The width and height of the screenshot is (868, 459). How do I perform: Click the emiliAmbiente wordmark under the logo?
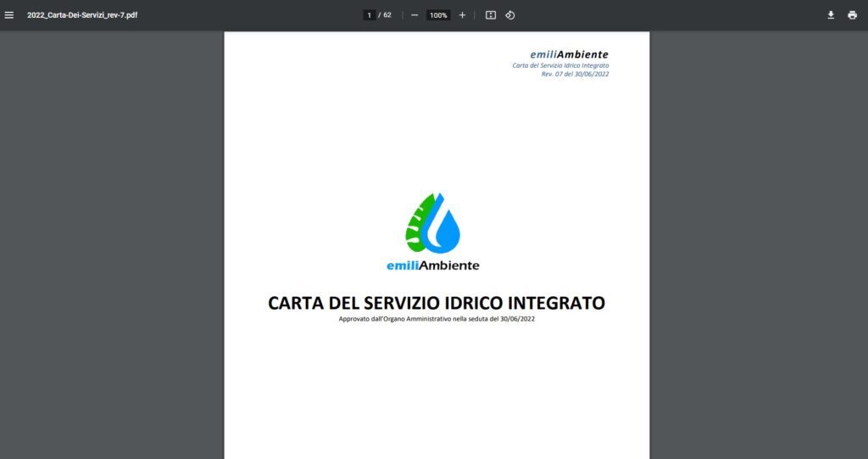[433, 266]
